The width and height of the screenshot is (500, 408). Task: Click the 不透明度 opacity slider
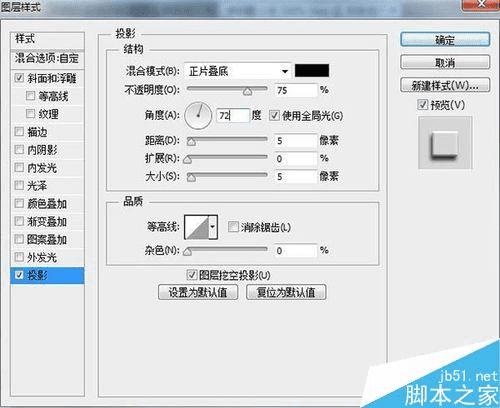pyautogui.click(x=227, y=89)
